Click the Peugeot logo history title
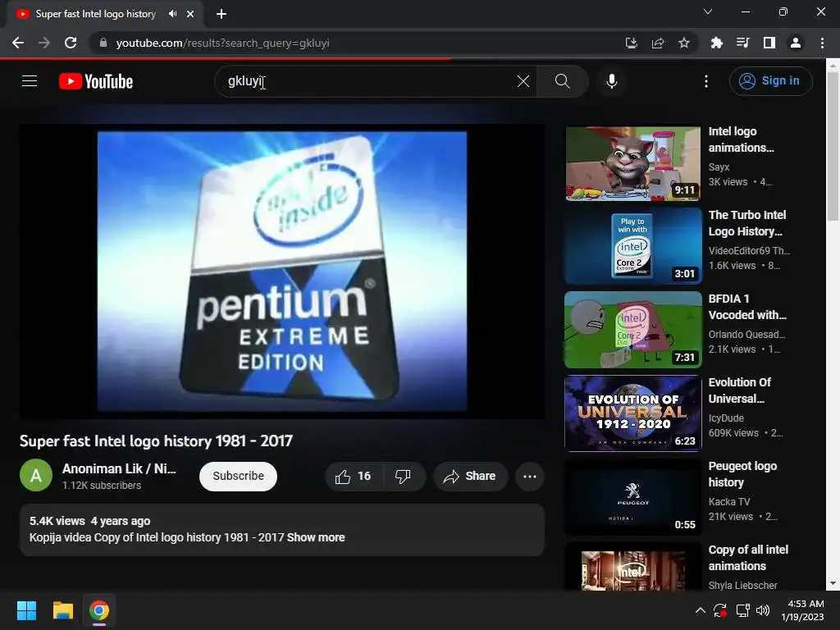 742,474
